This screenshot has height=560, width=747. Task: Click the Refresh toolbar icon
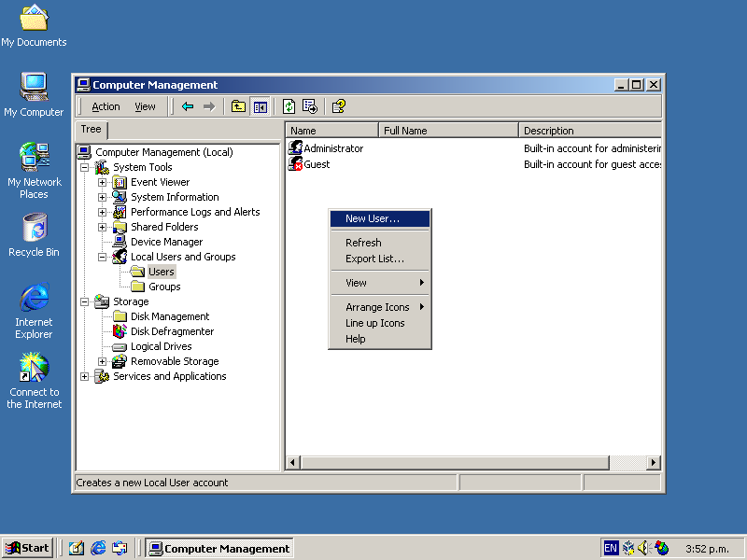click(x=289, y=106)
